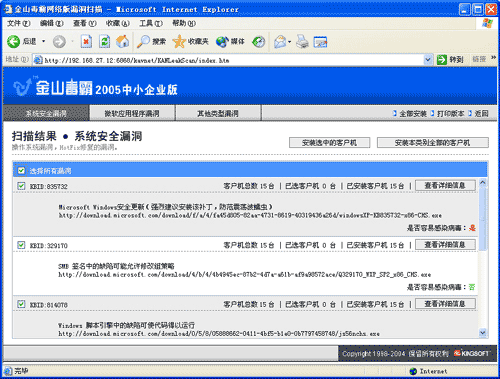Open the 查看(V) menu
Viewport: 500px width, 379px height.
[x=85, y=23]
